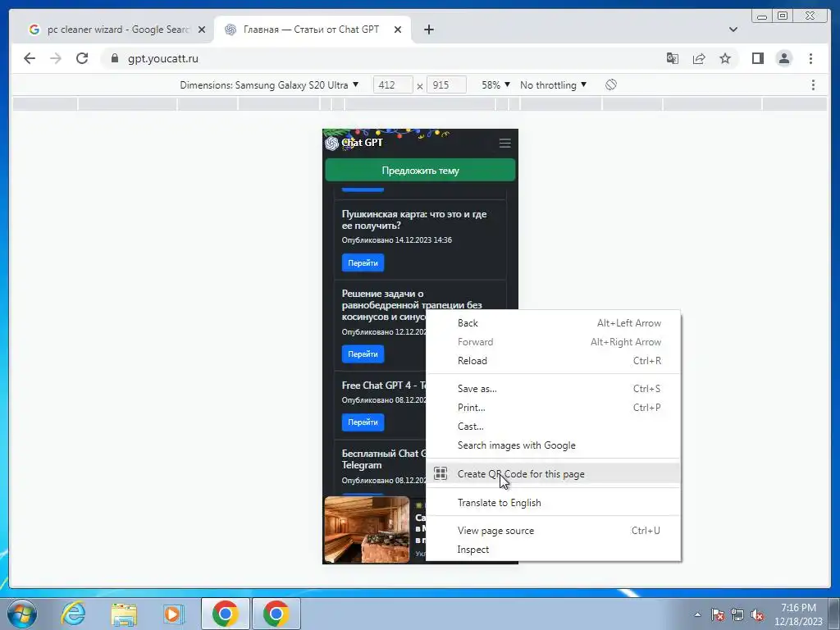Click the address bar URL gpt.youcatt.ru

coord(163,58)
